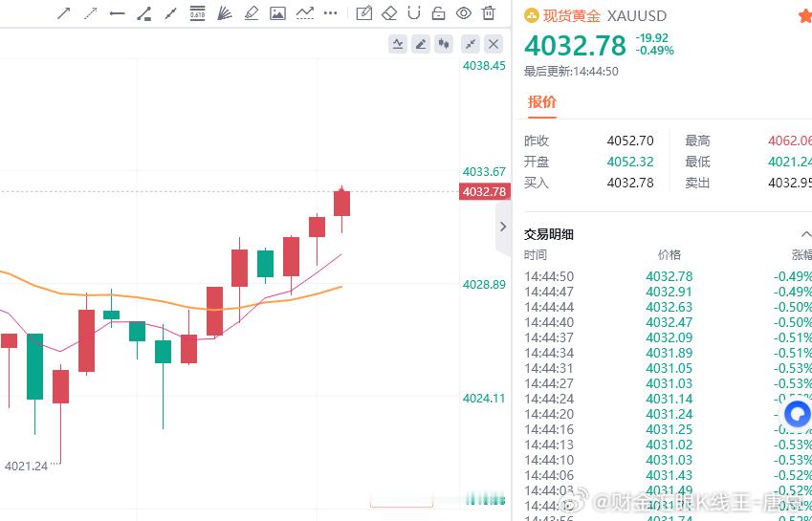812x521 pixels.
Task: Click the 14:44:34 trade row time
Action: (549, 353)
